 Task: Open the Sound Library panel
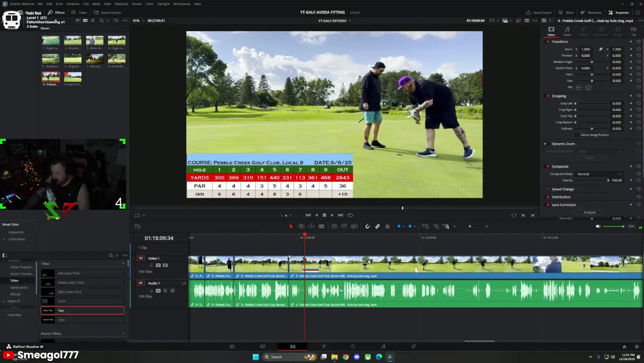click(x=107, y=13)
